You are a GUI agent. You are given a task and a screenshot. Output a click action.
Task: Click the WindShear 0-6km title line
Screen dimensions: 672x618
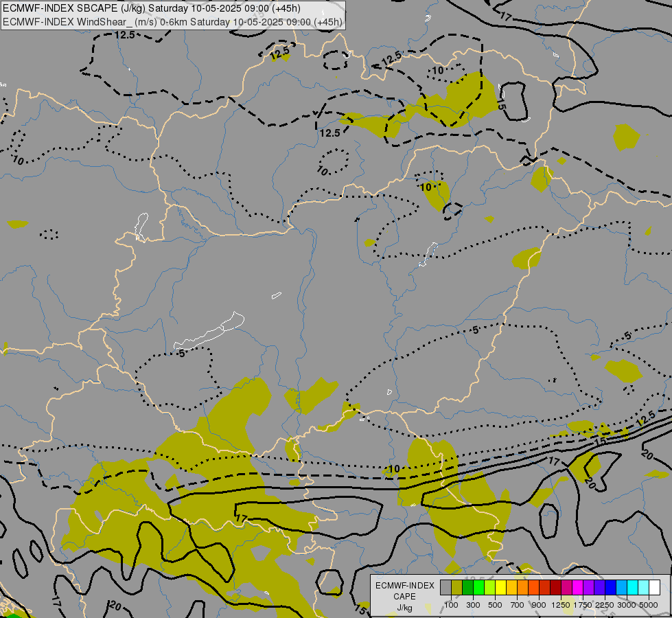(172, 22)
